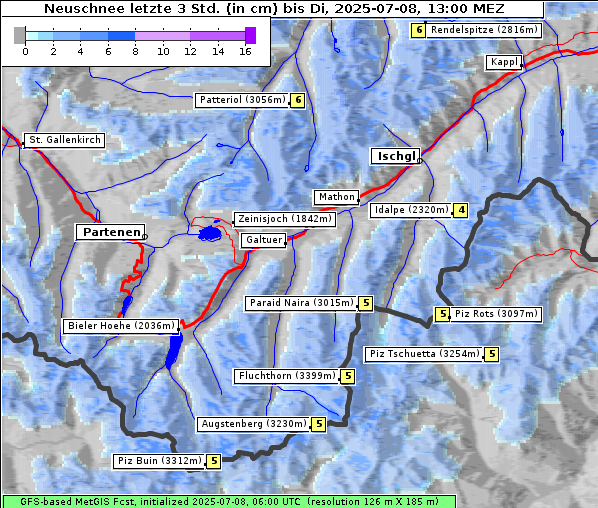Click the legend scale number 16

[x=245, y=51]
